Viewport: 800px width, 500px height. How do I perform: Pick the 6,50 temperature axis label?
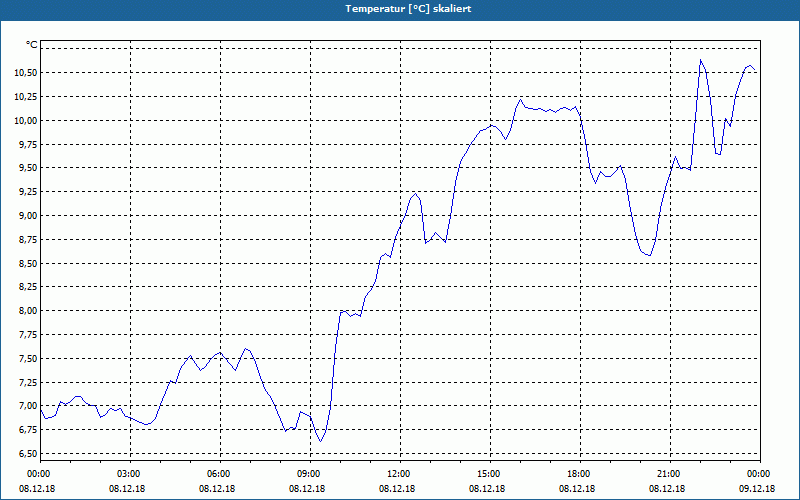click(x=28, y=454)
